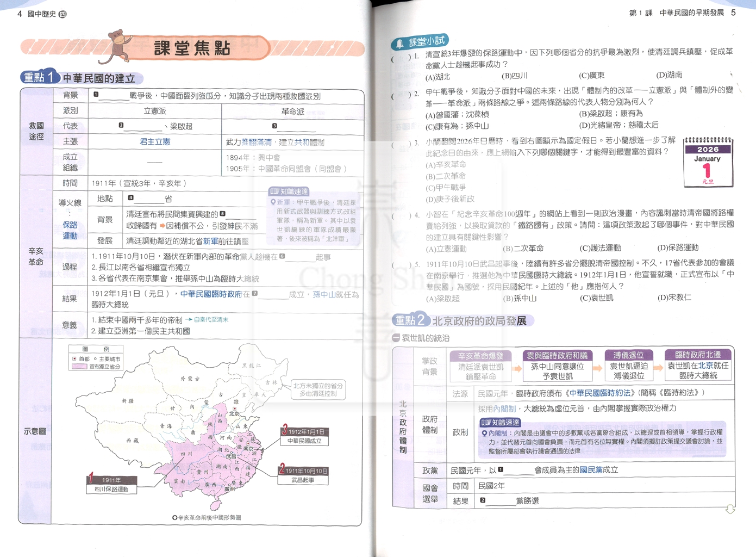Viewport: 756px width, 557px height.
Task: Click the 革命派 column header
Action: click(293, 112)
